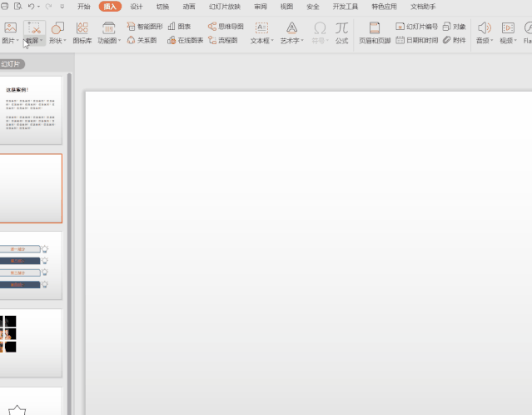532x415 pixels.
Task: Insert a 流程图 flowchart
Action: click(x=222, y=40)
